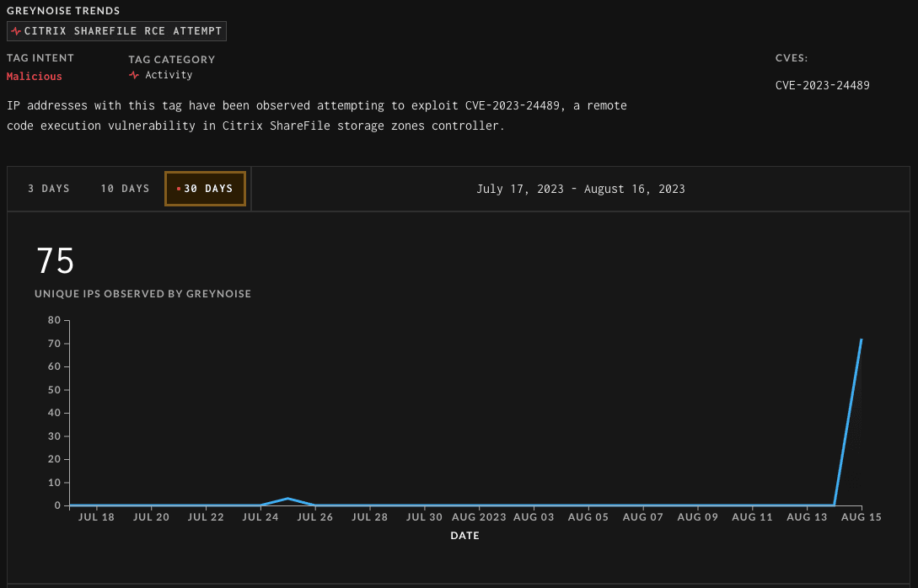Click the GreyNoise Trends heading
This screenshot has width=918, height=588.
63,11
